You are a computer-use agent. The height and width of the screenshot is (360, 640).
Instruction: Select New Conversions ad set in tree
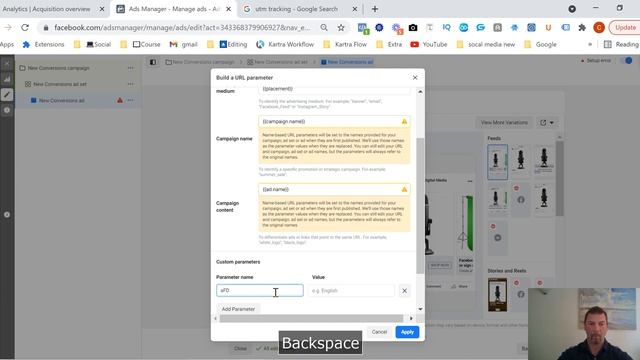coord(60,84)
